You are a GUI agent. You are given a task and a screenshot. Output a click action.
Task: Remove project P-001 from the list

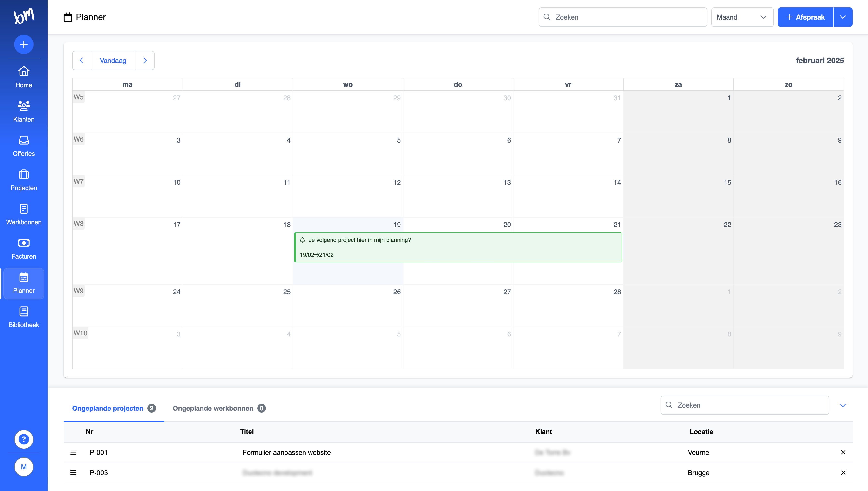(843, 453)
